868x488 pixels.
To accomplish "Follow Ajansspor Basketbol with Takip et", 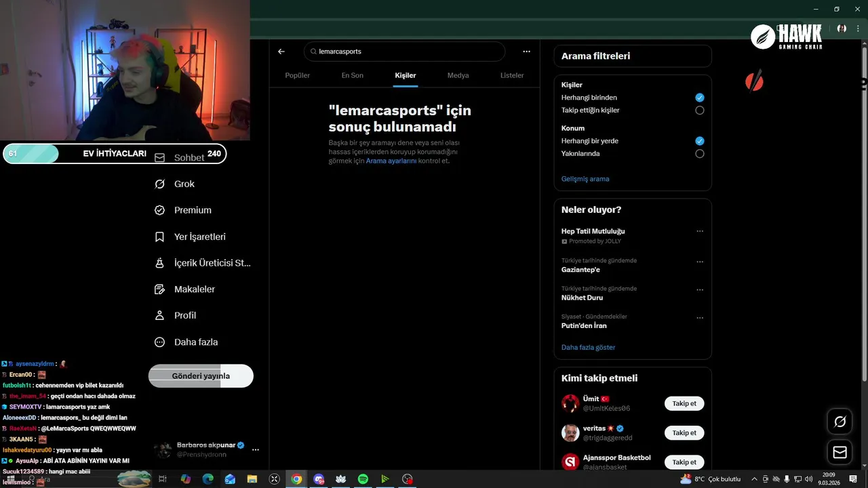I will 684,462.
